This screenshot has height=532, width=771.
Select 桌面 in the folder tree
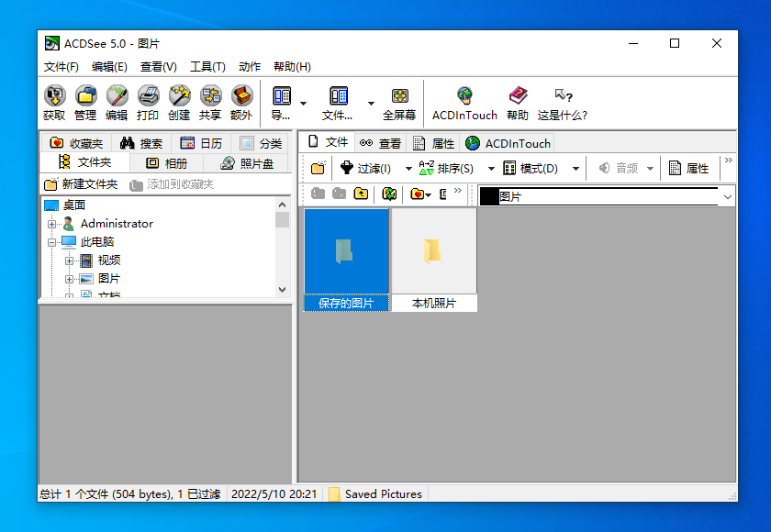coord(74,205)
